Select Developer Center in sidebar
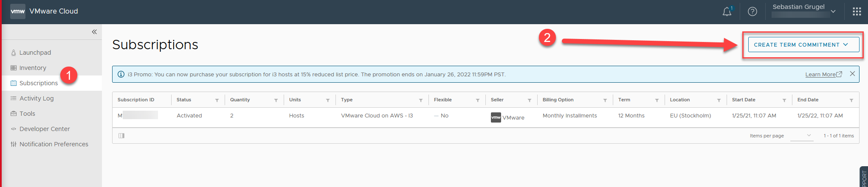 coord(45,129)
